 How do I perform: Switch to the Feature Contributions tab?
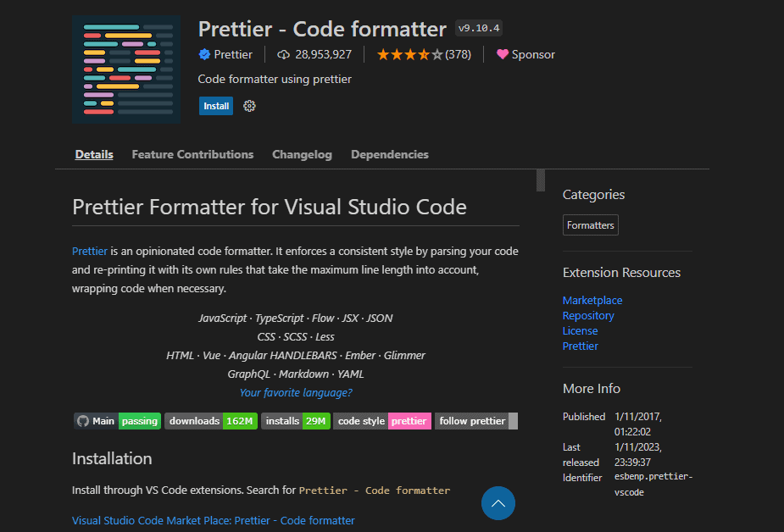coord(192,154)
